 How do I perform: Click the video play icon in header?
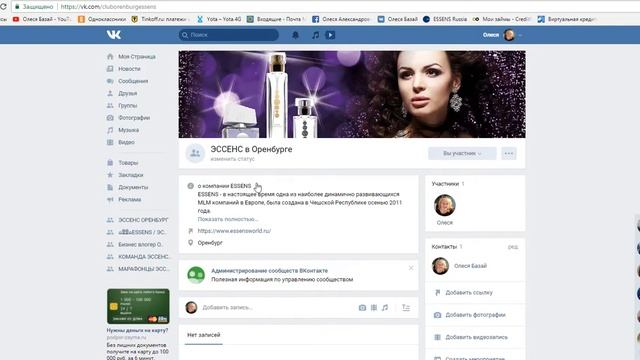pyautogui.click(x=330, y=35)
